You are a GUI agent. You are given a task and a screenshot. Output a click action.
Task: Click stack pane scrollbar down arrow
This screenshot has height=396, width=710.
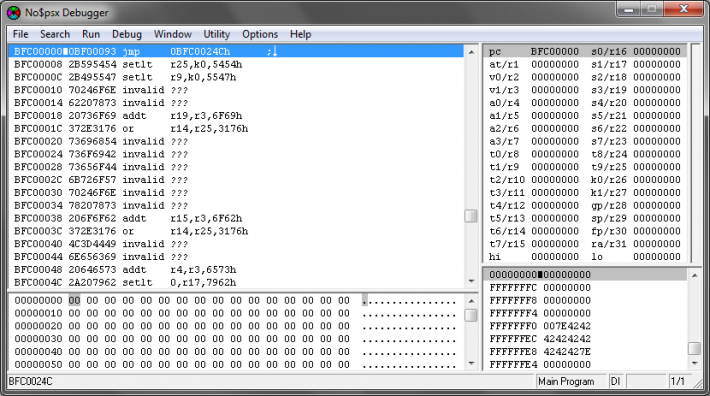[x=695, y=363]
